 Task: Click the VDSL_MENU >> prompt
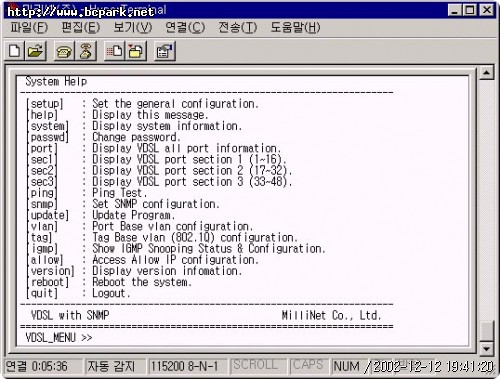59,338
